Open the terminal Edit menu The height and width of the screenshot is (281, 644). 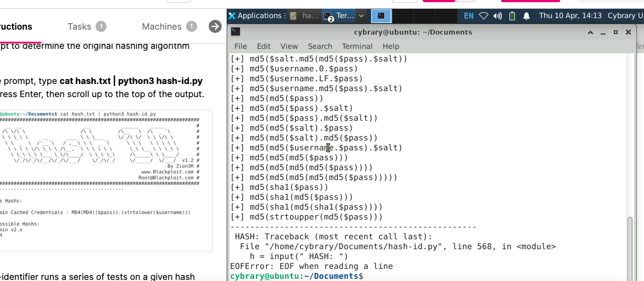click(x=264, y=46)
